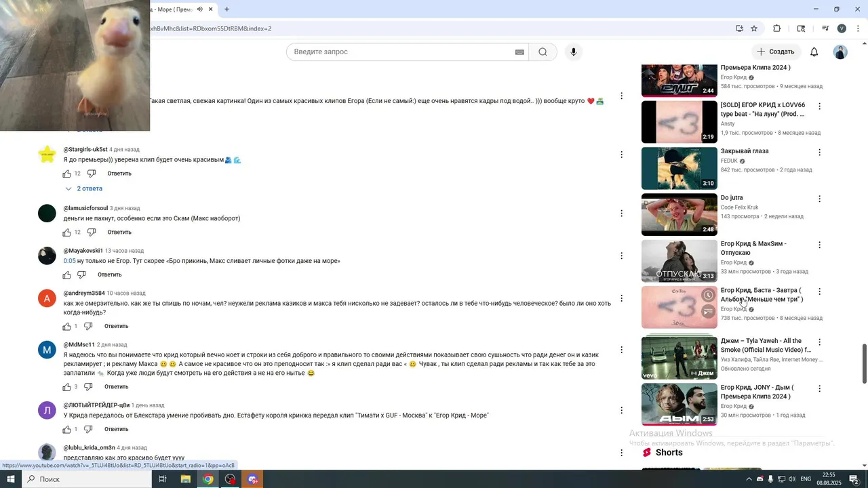Open @MdMsc11 channel name link

tap(79, 345)
